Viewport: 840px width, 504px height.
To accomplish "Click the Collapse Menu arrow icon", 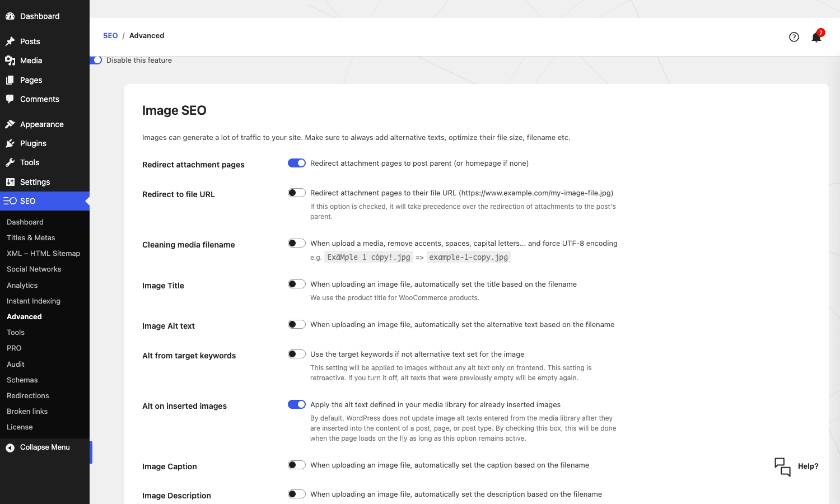I will [10, 447].
